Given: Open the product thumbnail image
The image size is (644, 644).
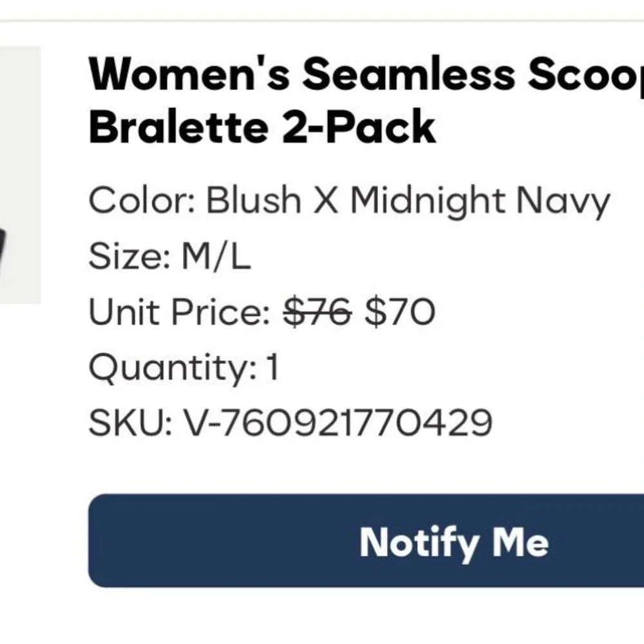Looking at the screenshot, I should coord(20,175).
